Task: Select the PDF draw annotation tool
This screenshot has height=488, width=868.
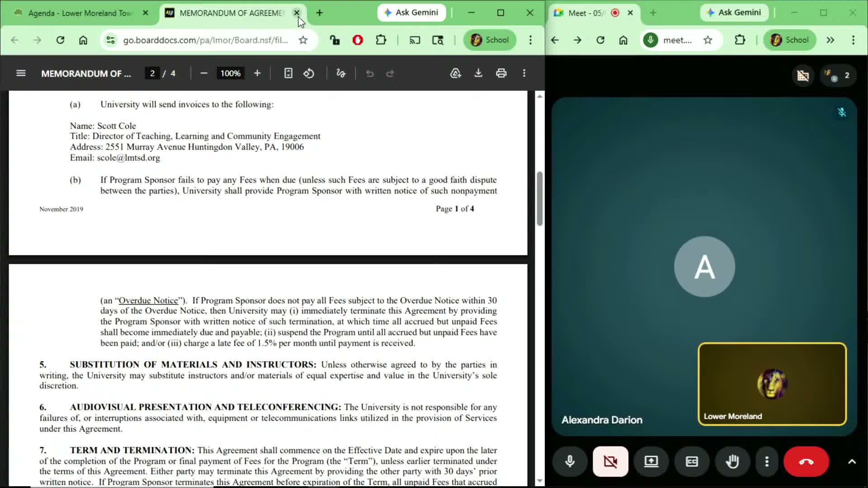Action: (341, 73)
